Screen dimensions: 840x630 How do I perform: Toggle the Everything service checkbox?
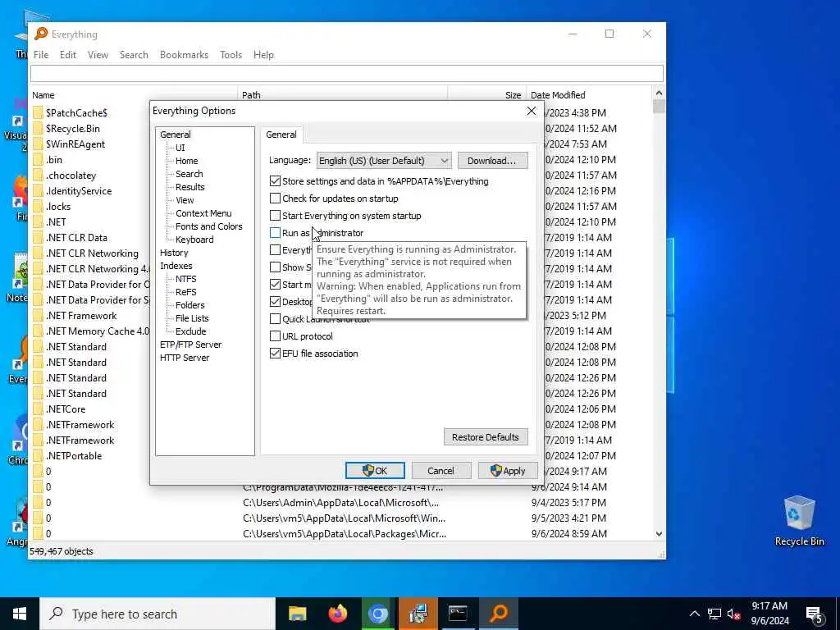(x=275, y=249)
